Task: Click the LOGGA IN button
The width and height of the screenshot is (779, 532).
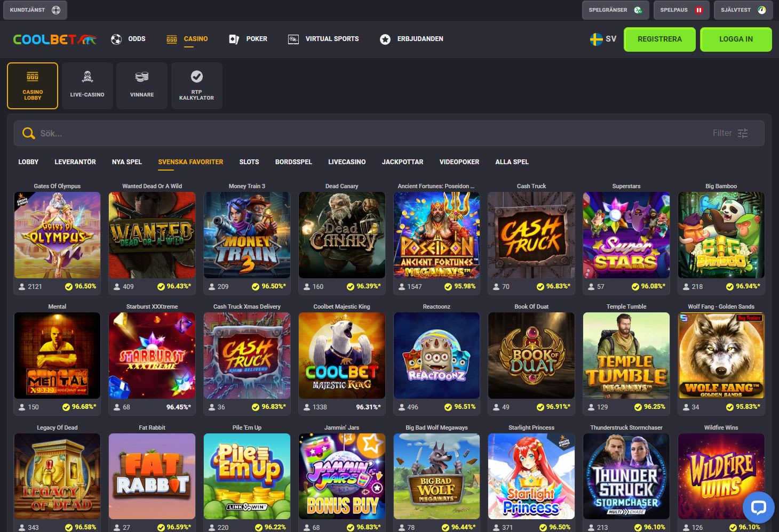Action: pos(736,39)
